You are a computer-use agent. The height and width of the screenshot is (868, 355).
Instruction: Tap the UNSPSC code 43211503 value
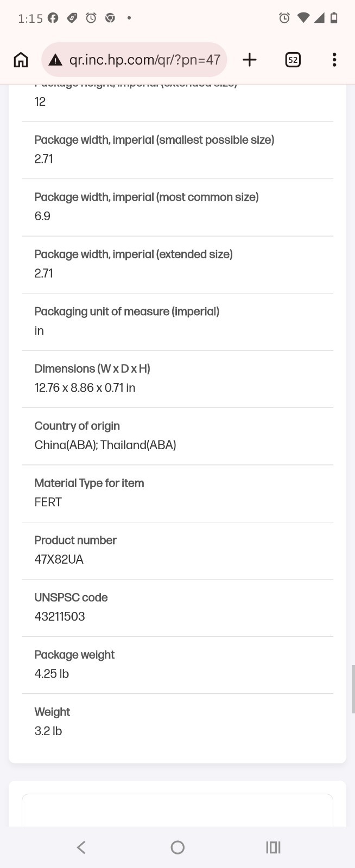(60, 616)
